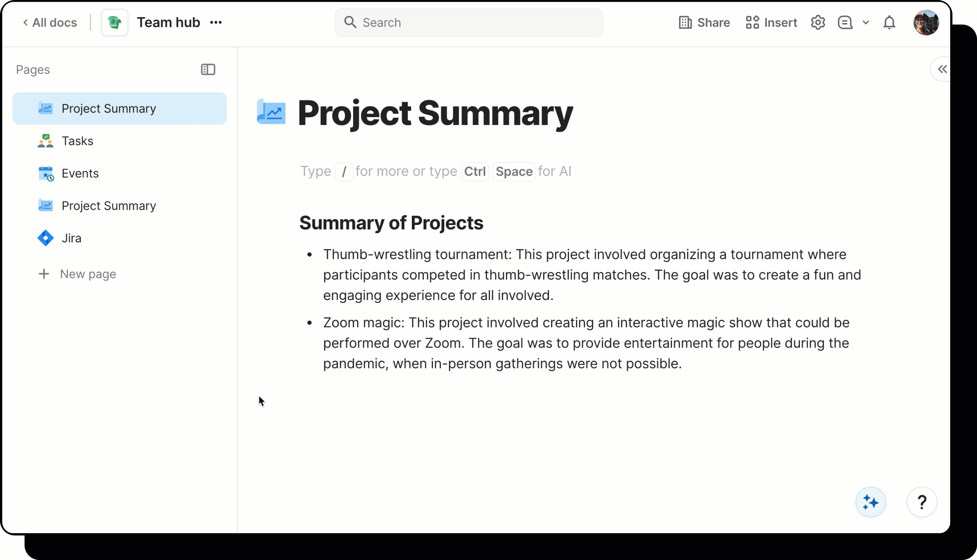977x560 pixels.
Task: Click into the Search field
Action: tap(469, 23)
